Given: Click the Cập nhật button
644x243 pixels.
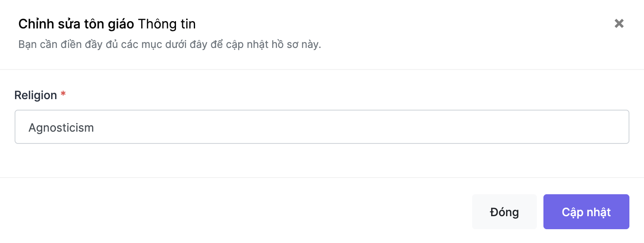Looking at the screenshot, I should pos(586,212).
